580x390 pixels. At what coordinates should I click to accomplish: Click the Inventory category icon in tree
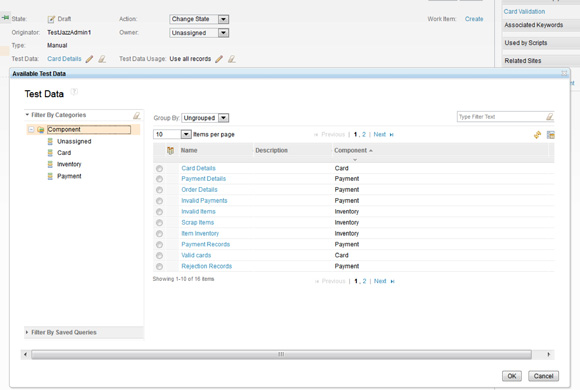(x=50, y=164)
